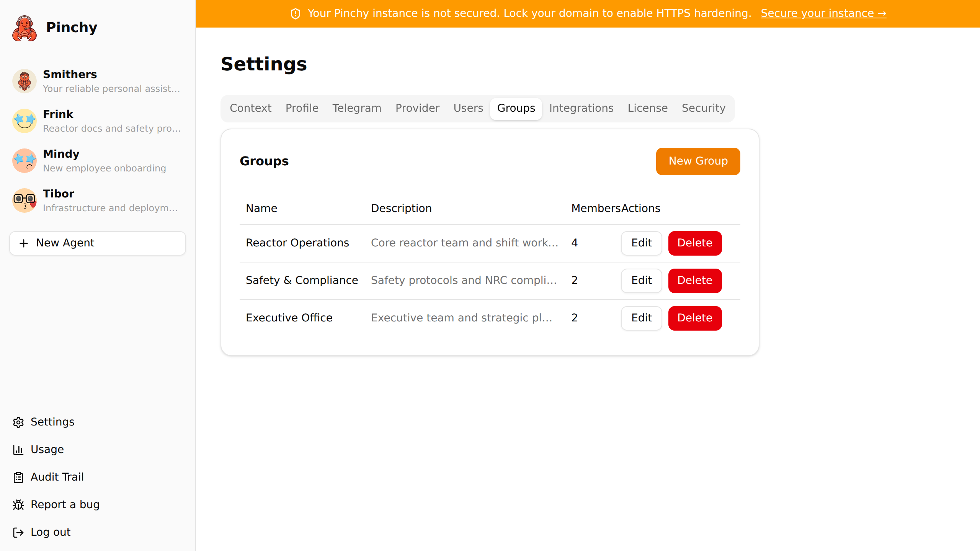The height and width of the screenshot is (551, 980).
Task: Click 'Core reactor team and shift work…' description
Action: click(x=464, y=243)
